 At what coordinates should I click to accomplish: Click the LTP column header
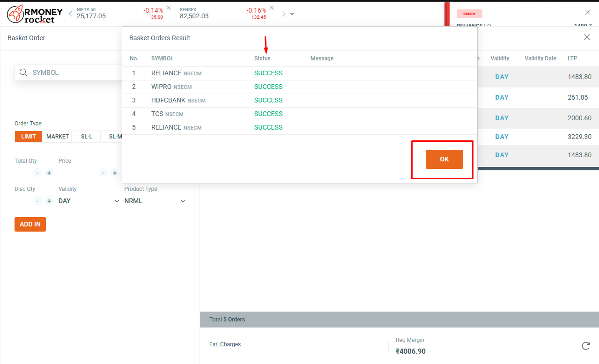[572, 58]
